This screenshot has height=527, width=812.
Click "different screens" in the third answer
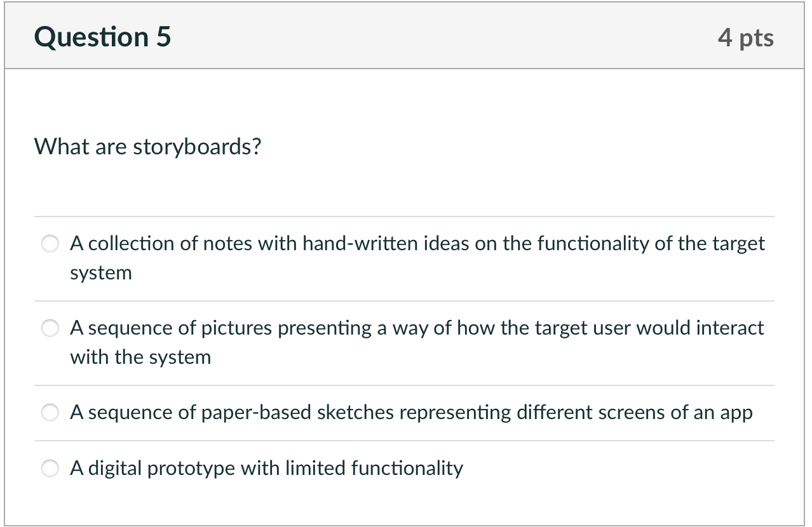[592, 413]
